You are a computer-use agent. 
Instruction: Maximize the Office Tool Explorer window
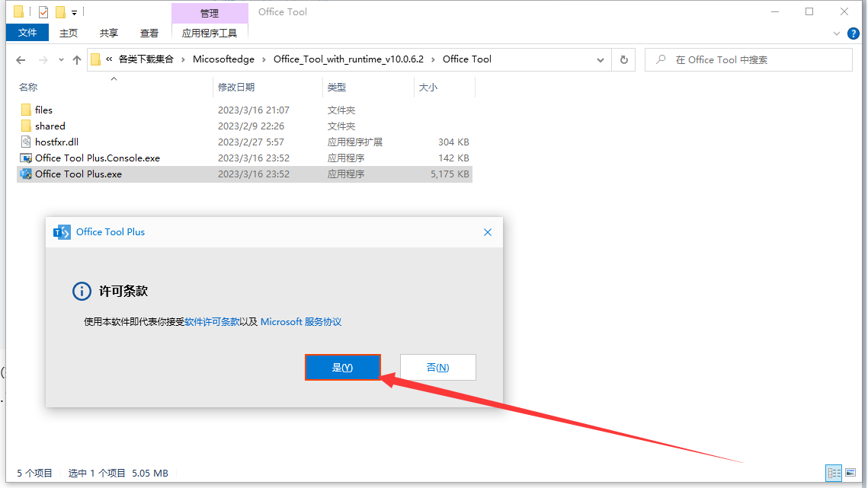click(x=809, y=11)
